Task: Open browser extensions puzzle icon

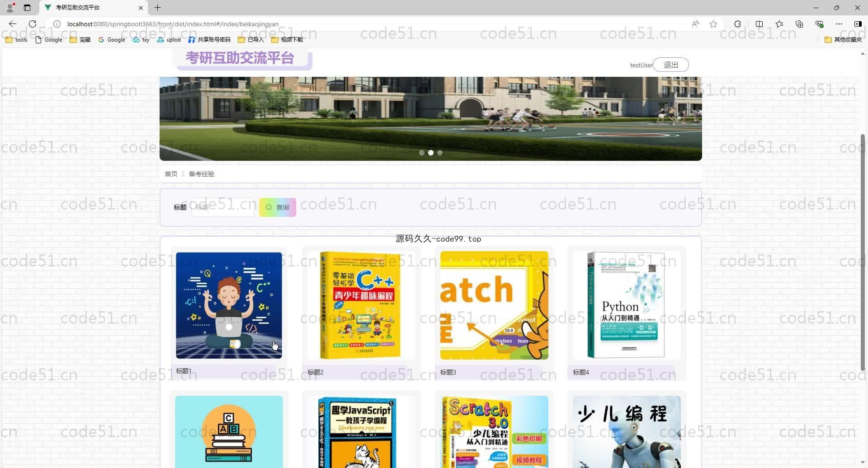Action: 737,24
